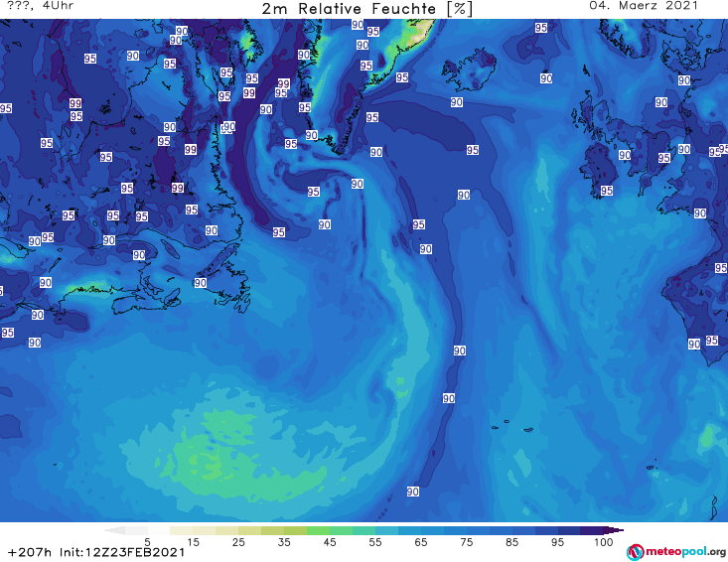The image size is (728, 562).
Task: Click the colorbar tick label '65'
Action: click(421, 542)
